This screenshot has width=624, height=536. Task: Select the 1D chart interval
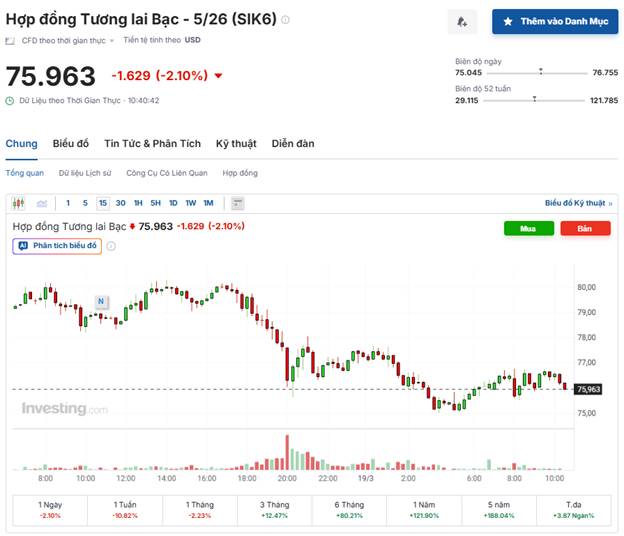(x=172, y=203)
